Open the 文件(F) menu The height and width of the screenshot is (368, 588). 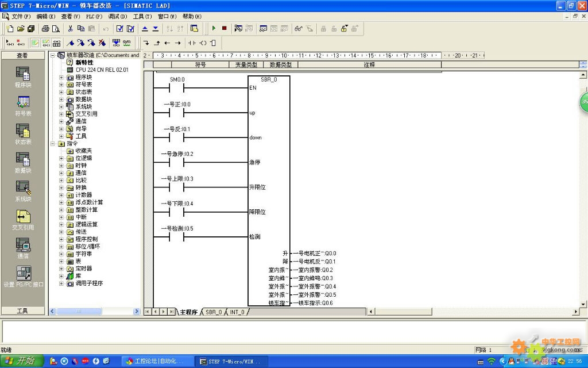tap(21, 17)
